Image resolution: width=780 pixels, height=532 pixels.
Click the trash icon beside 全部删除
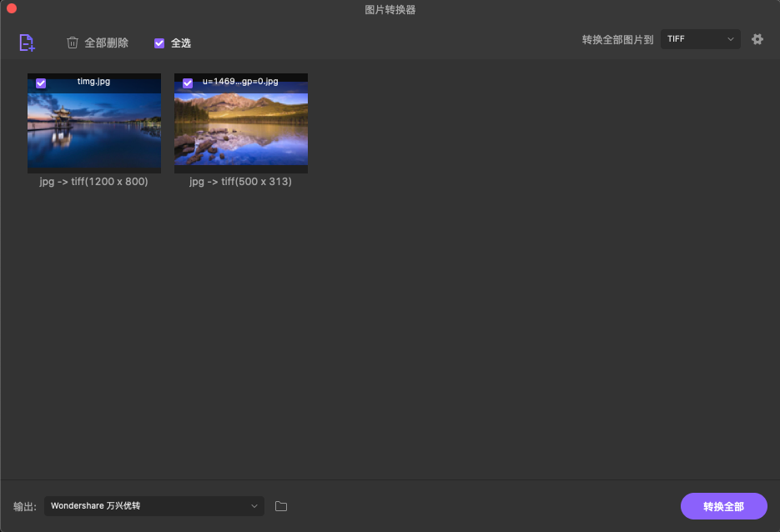pos(72,43)
